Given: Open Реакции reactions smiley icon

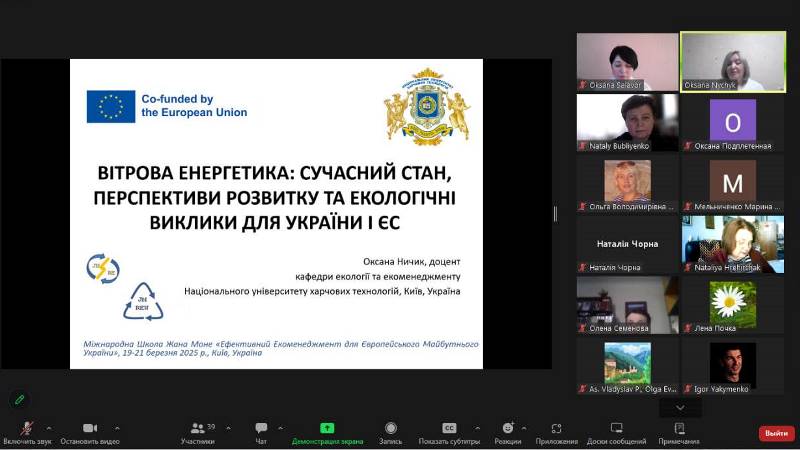Looking at the screenshot, I should click(x=508, y=428).
